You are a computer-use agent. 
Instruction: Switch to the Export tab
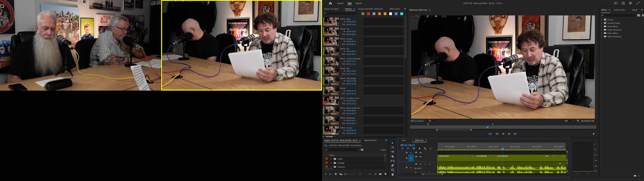[359, 3]
